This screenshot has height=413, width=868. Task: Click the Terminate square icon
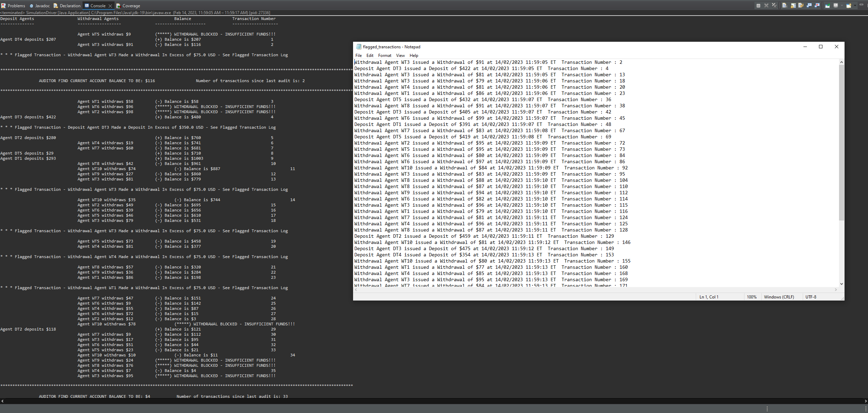click(x=758, y=6)
